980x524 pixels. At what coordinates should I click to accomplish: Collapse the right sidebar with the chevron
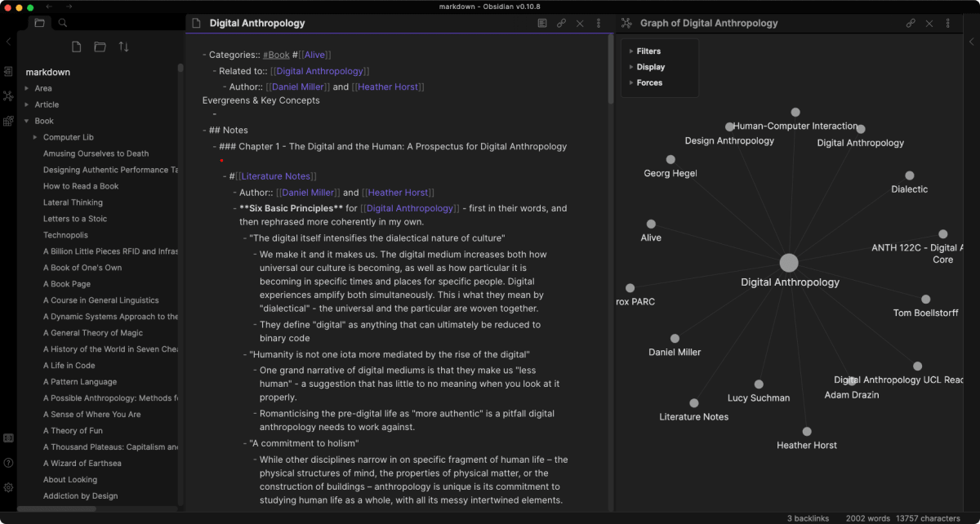click(x=971, y=42)
